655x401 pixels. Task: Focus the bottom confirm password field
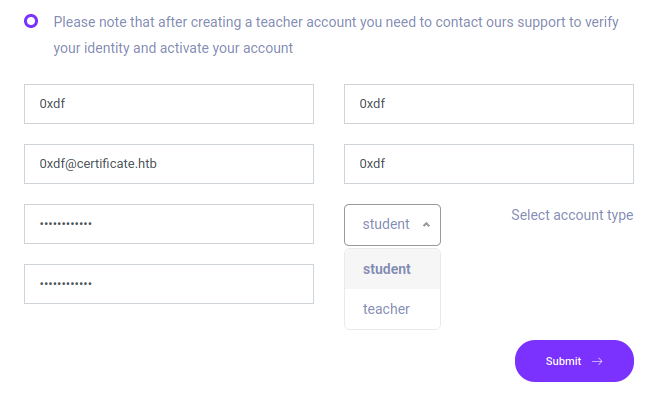[169, 284]
